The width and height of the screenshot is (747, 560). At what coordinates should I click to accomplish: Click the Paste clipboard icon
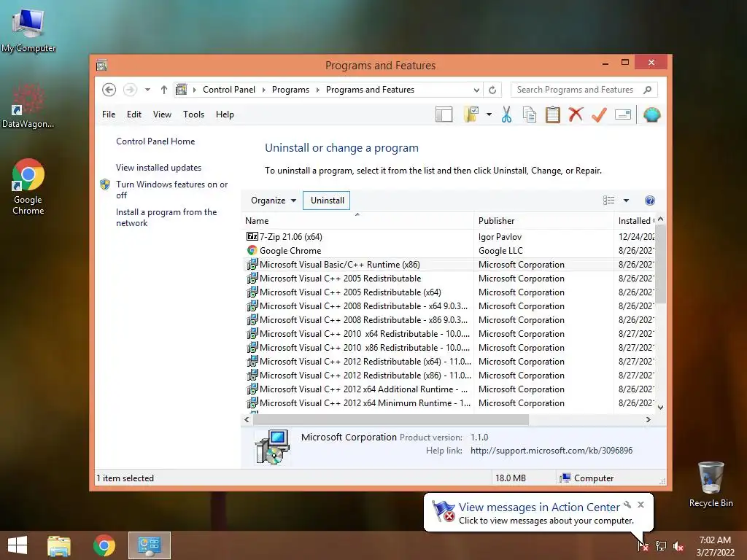pos(553,114)
